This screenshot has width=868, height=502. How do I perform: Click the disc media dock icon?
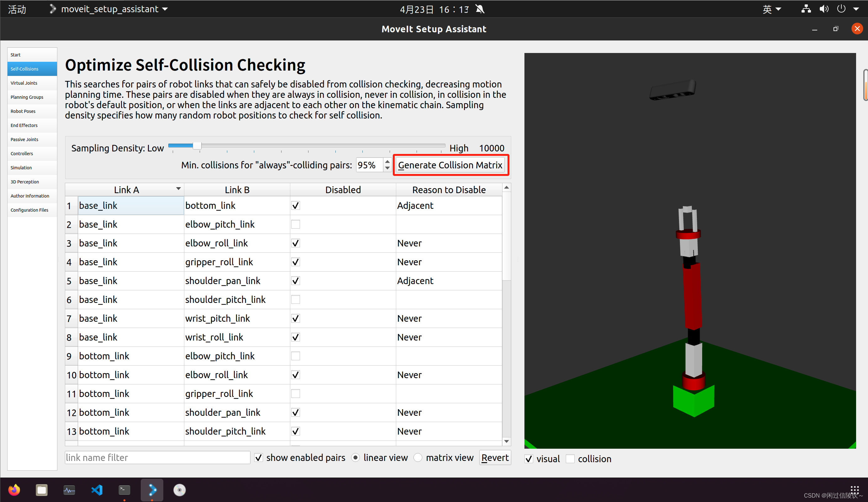tap(179, 489)
